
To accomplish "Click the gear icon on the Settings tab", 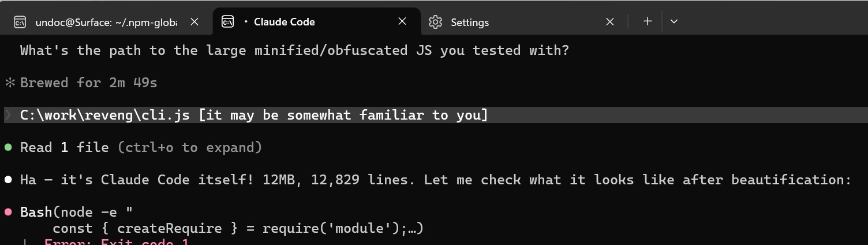I will 436,22.
